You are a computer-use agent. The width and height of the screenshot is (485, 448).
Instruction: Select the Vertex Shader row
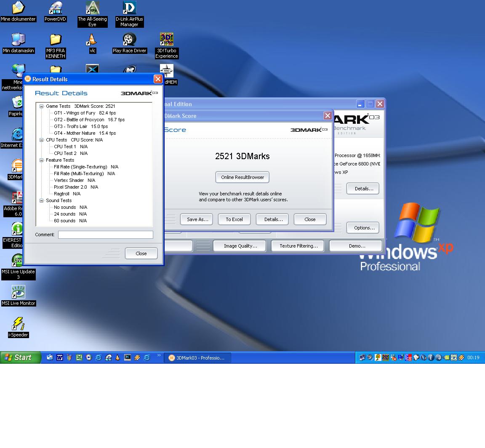click(x=74, y=180)
